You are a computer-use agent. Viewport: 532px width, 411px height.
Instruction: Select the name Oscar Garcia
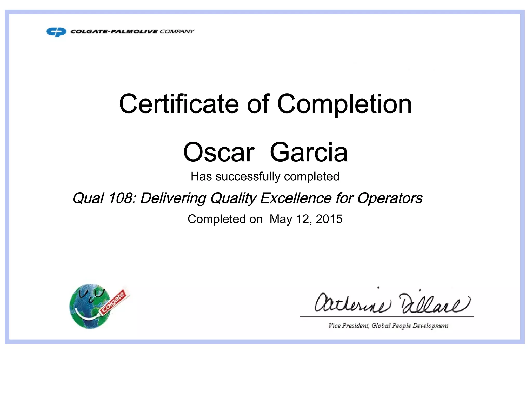click(265, 152)
